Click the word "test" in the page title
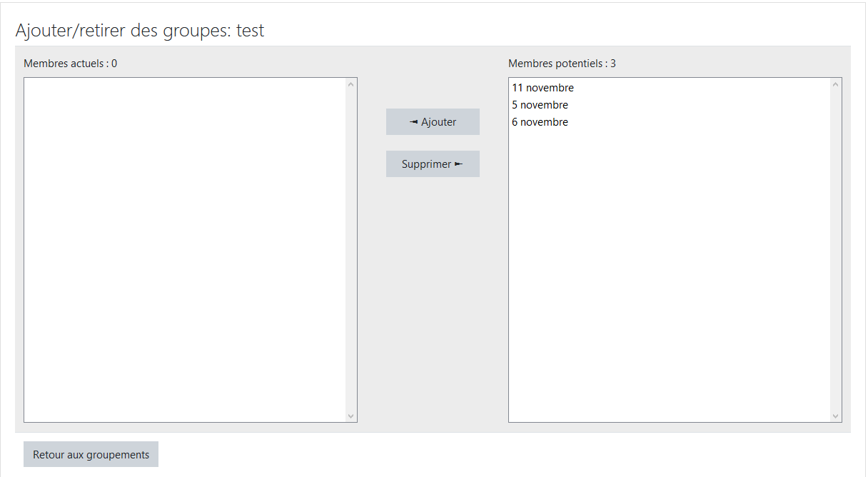 (x=251, y=31)
